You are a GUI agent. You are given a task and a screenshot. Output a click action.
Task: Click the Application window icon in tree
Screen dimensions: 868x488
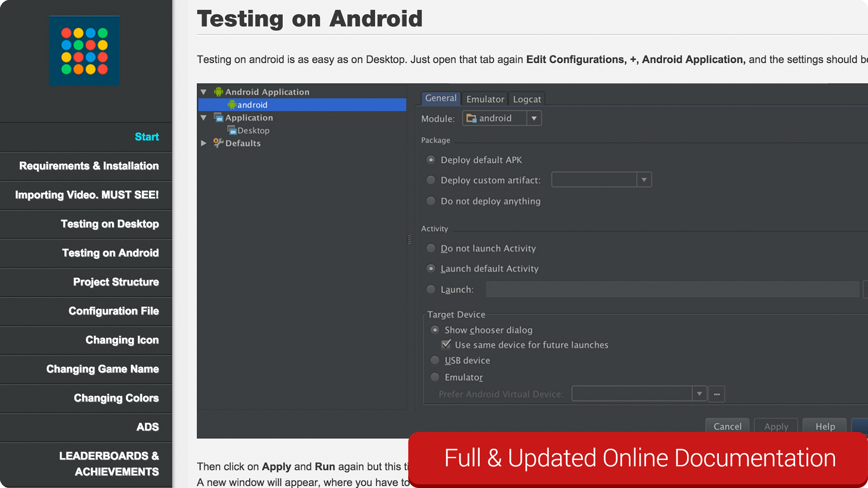click(218, 117)
